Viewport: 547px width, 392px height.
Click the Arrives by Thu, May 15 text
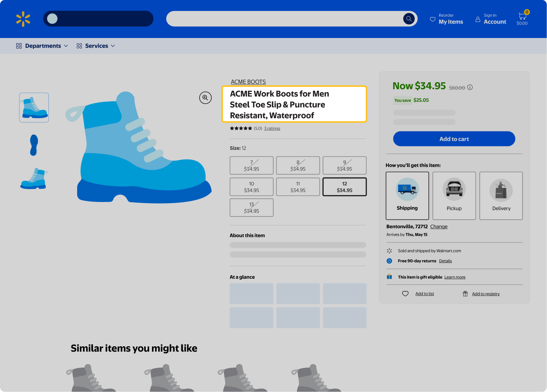[x=407, y=235]
